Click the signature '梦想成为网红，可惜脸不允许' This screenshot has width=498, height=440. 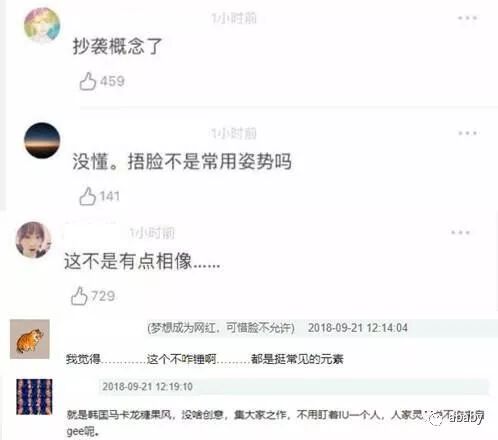pos(221,328)
